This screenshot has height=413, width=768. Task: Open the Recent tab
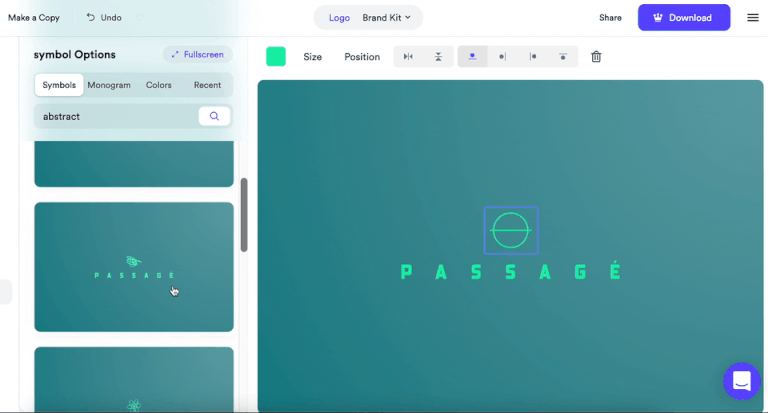[207, 85]
